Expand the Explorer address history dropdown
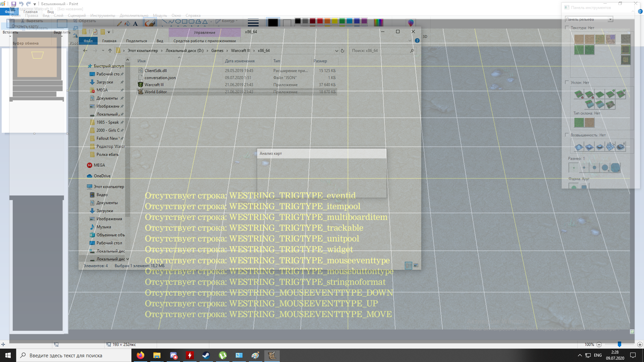Screen dimensions: 644x362 pyautogui.click(x=336, y=51)
